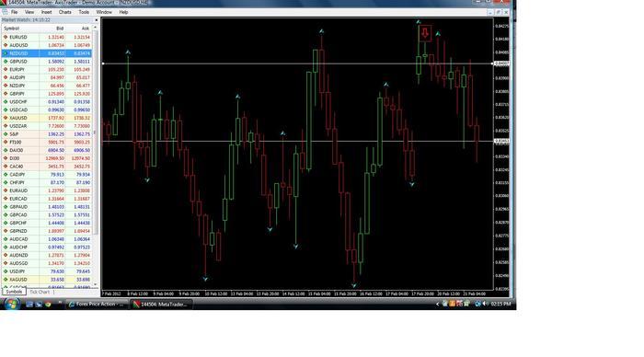The height and width of the screenshot is (357, 644).
Task: Click the Market Watch vertical scrollbar thumb
Action: point(96,132)
